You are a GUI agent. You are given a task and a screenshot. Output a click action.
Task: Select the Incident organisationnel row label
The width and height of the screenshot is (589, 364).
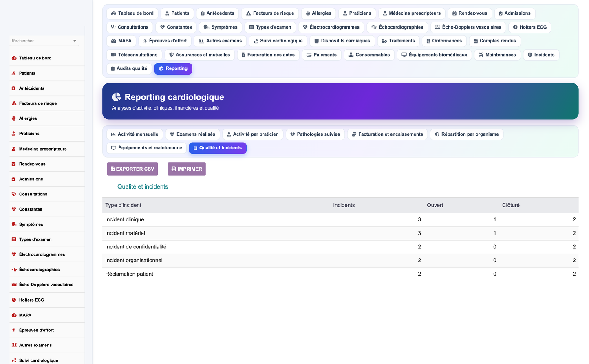coord(134,261)
